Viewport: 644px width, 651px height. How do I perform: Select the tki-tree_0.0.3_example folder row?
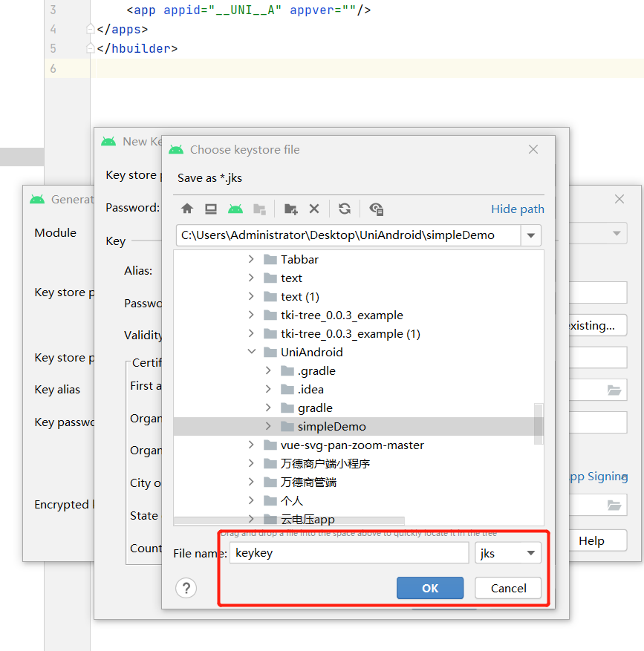click(x=358, y=315)
